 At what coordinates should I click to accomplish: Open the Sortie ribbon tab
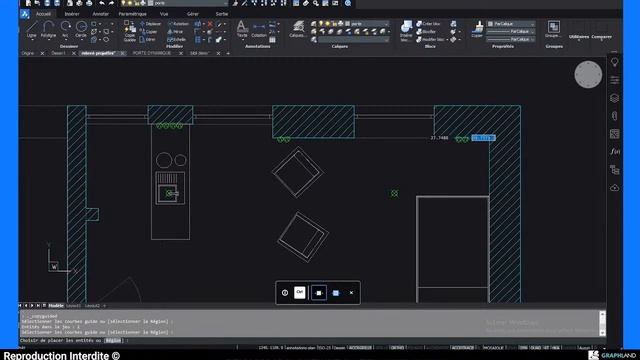click(x=222, y=14)
